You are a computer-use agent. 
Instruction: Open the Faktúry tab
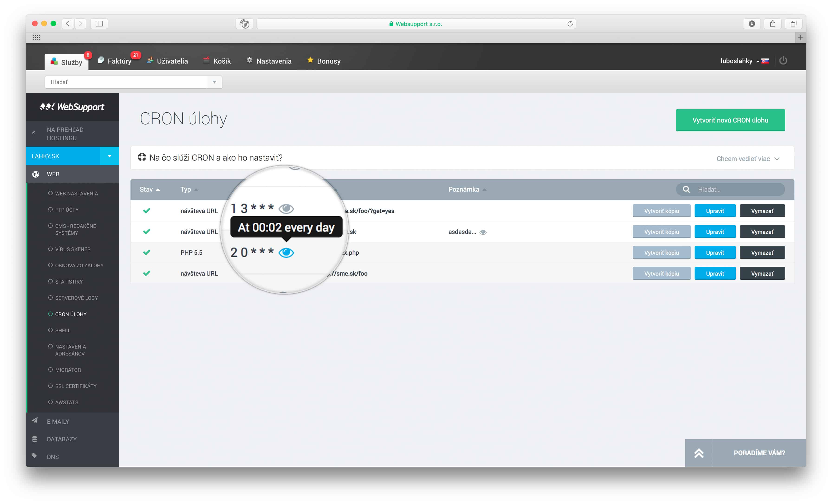click(x=115, y=61)
